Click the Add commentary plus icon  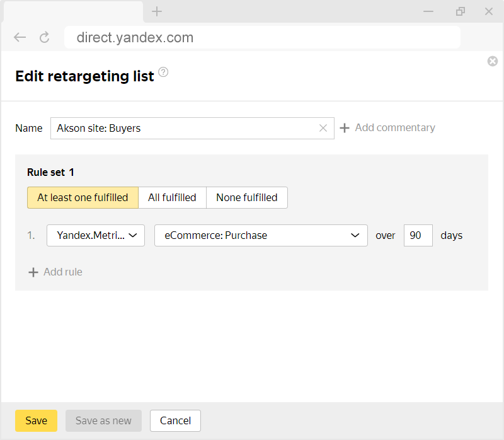[x=345, y=128]
